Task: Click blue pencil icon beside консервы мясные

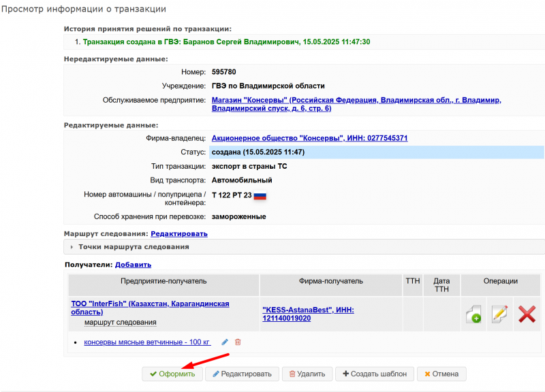Action: [225, 342]
